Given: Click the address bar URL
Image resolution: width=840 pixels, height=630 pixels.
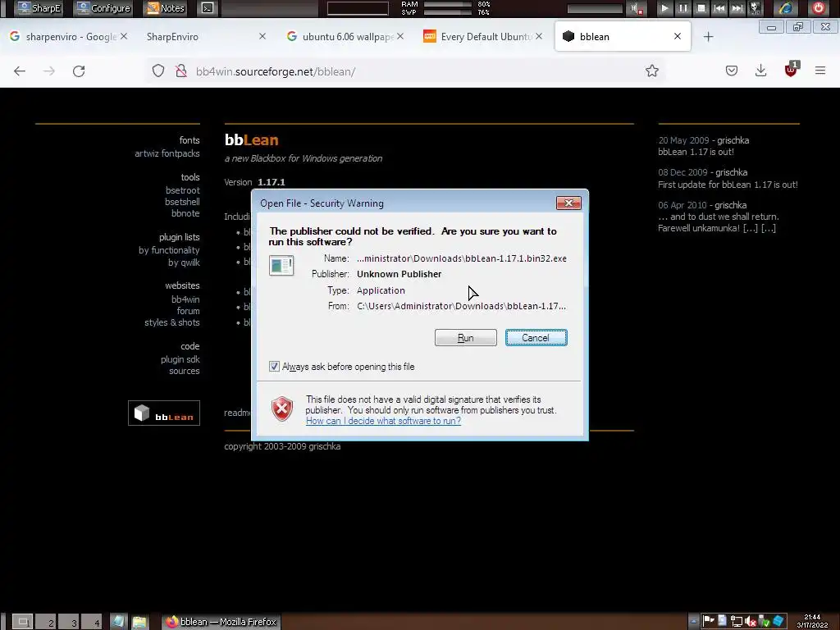Looking at the screenshot, I should tap(276, 72).
